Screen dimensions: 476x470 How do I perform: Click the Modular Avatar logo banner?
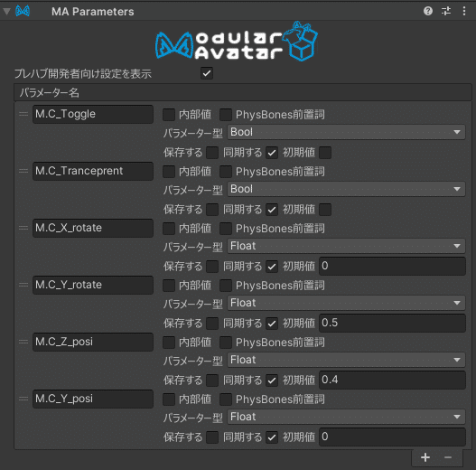tap(237, 41)
